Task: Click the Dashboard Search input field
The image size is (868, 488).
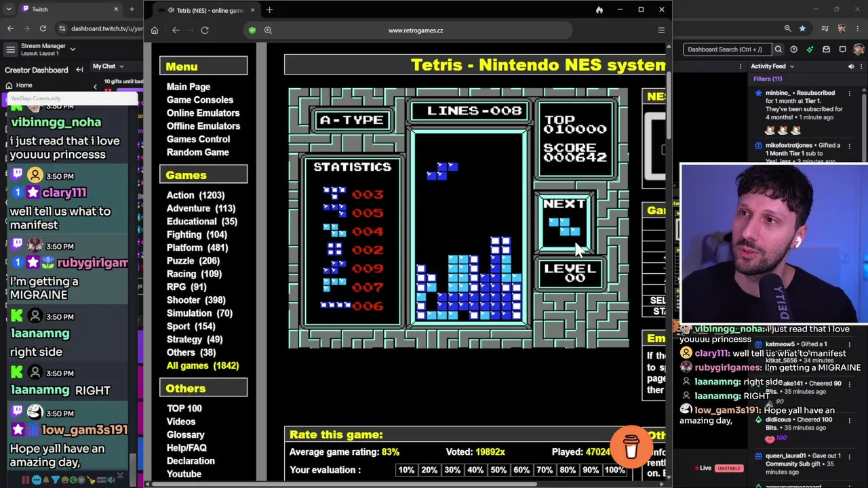Action: click(x=728, y=49)
